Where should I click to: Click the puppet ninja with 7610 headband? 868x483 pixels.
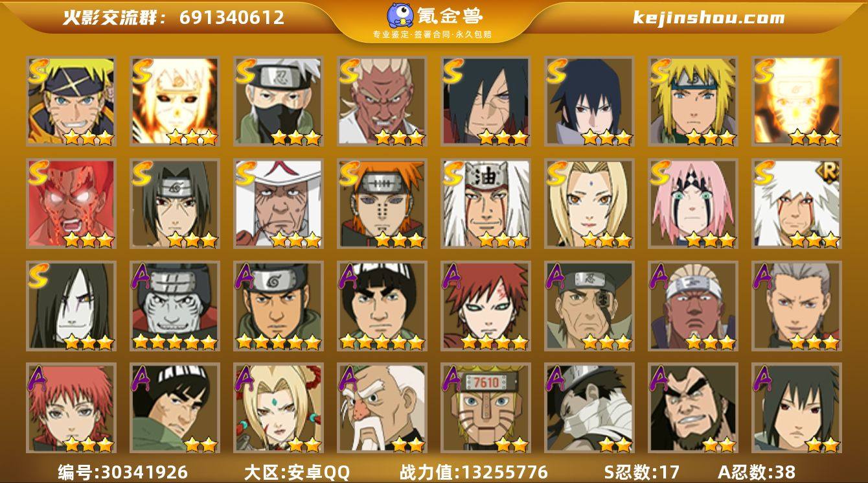click(485, 408)
